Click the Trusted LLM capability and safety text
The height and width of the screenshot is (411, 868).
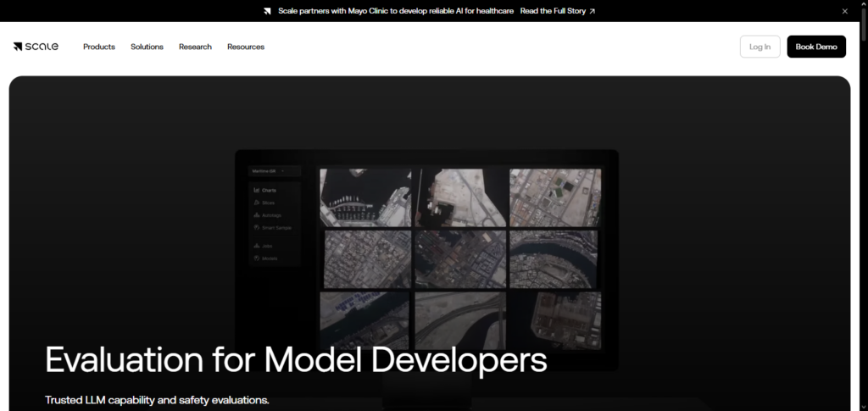point(157,400)
